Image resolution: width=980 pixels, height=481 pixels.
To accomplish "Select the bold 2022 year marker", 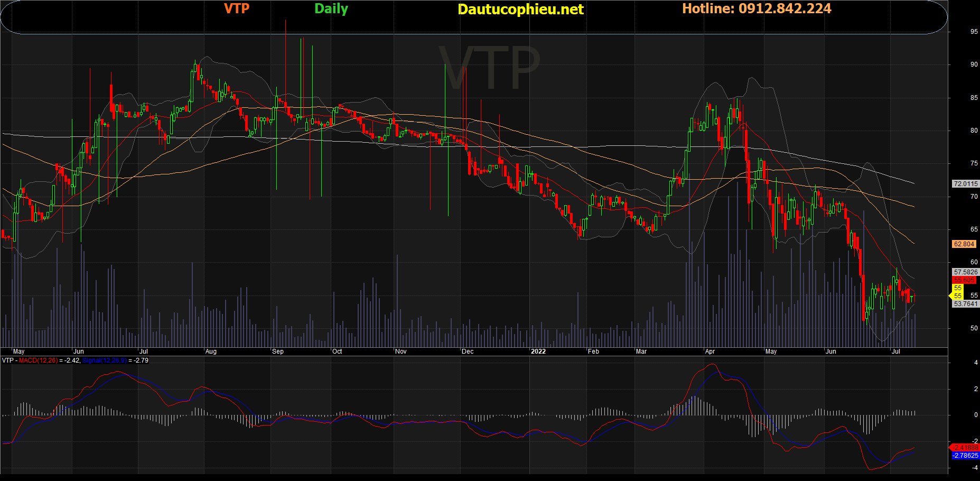I will click(538, 351).
